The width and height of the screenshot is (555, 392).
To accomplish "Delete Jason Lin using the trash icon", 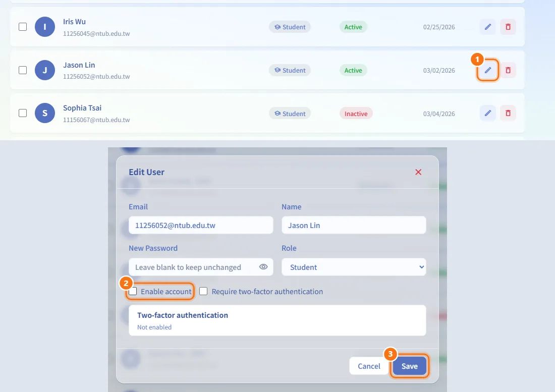I will [508, 70].
